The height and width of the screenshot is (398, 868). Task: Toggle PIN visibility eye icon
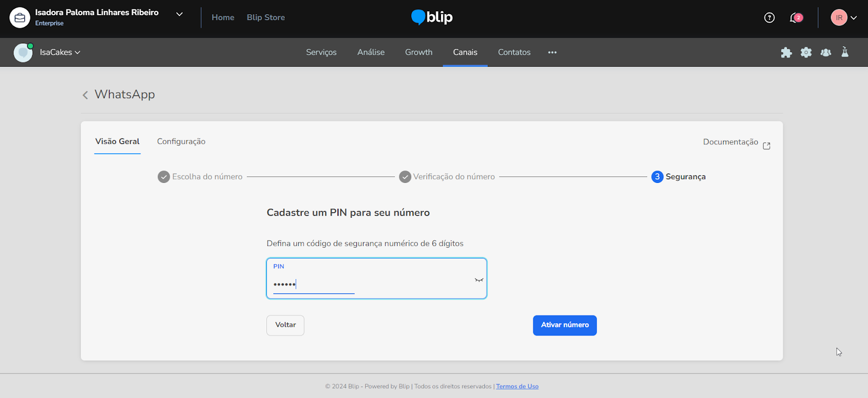point(479,280)
